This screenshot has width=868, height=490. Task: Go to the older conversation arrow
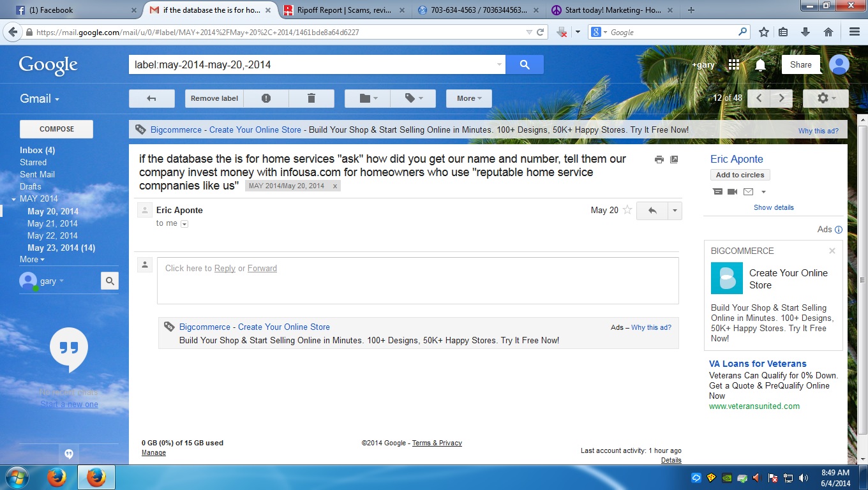coord(781,98)
